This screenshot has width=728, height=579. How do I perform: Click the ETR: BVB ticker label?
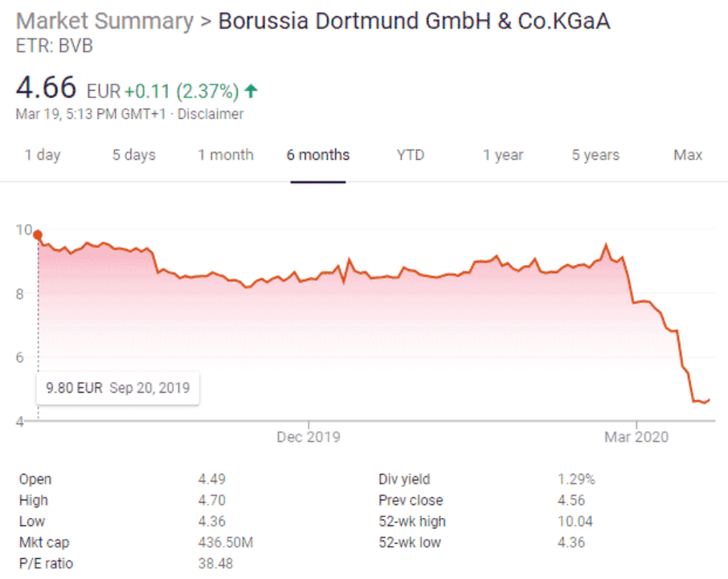click(55, 46)
